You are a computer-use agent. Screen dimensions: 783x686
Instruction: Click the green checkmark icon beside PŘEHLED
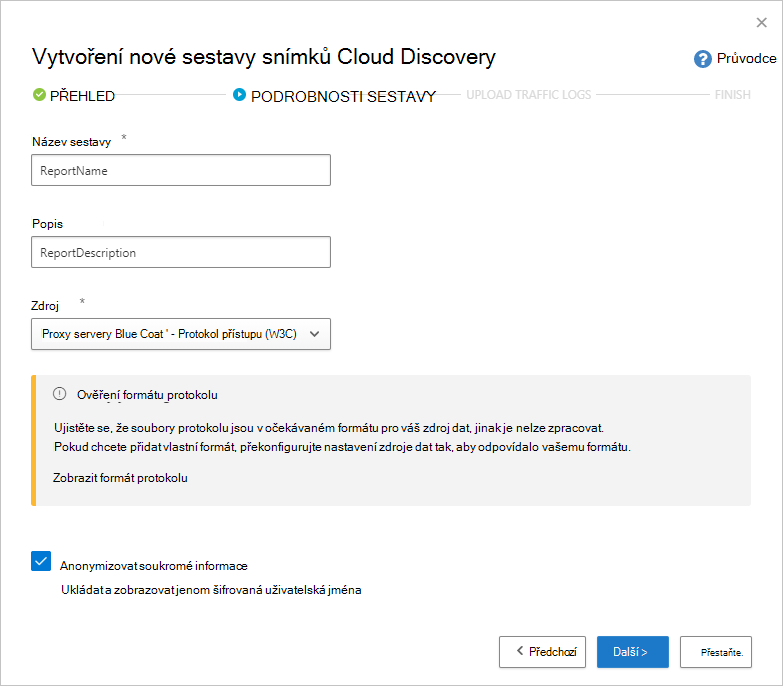click(x=39, y=94)
